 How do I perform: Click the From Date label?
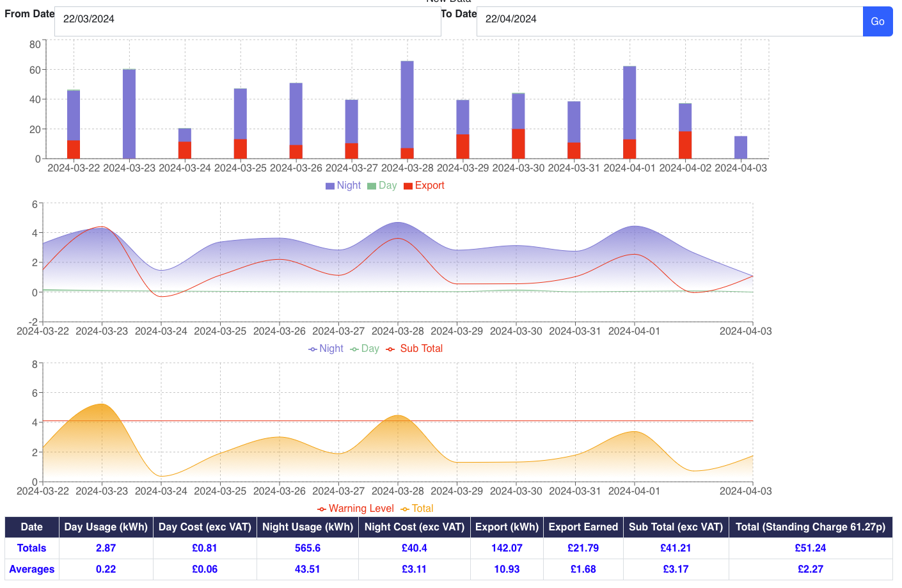29,13
